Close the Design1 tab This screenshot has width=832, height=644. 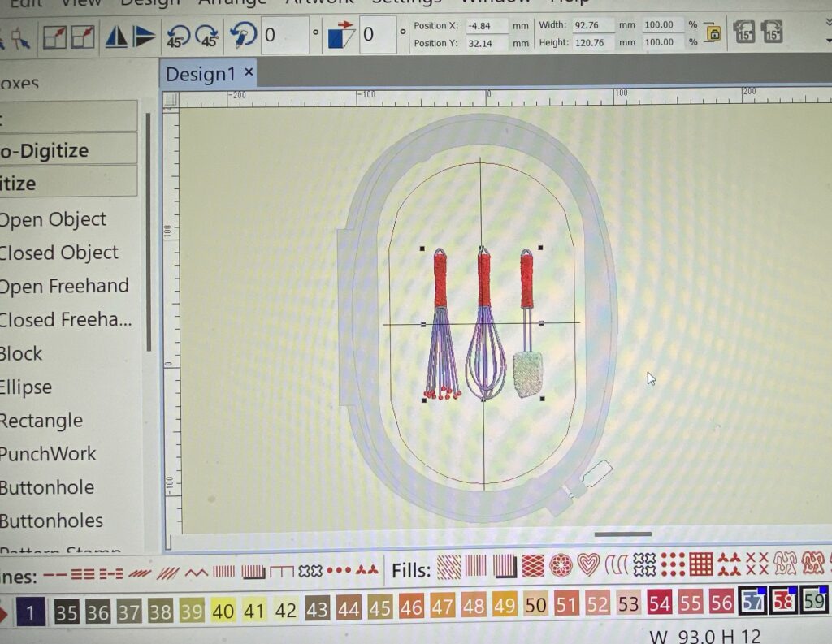coord(249,73)
